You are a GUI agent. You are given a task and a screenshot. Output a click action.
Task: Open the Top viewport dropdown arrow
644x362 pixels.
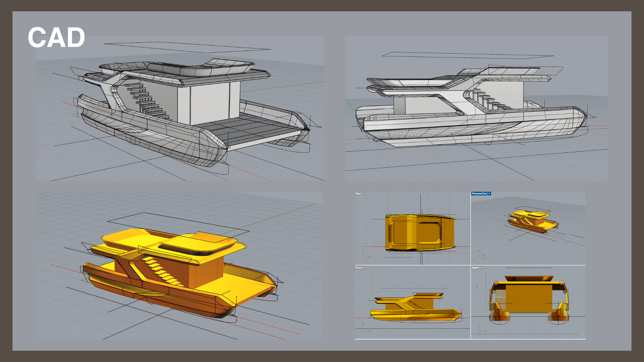[x=363, y=194]
